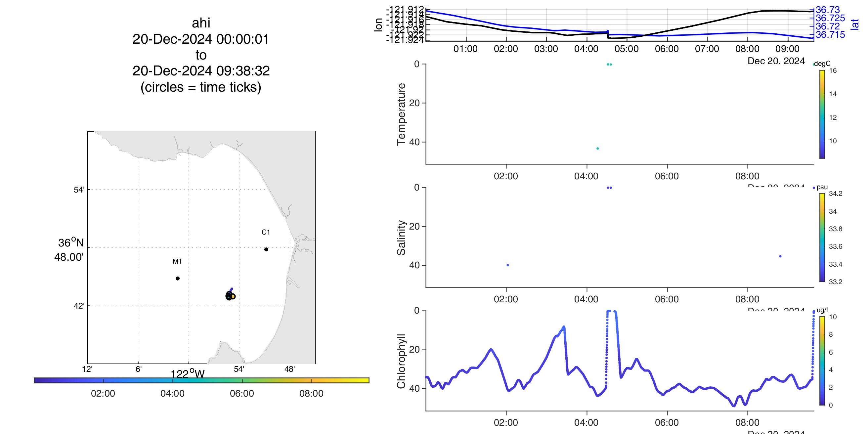This screenshot has width=868, height=434.
Task: Click the '122°W' map longitude label
Action: [187, 373]
